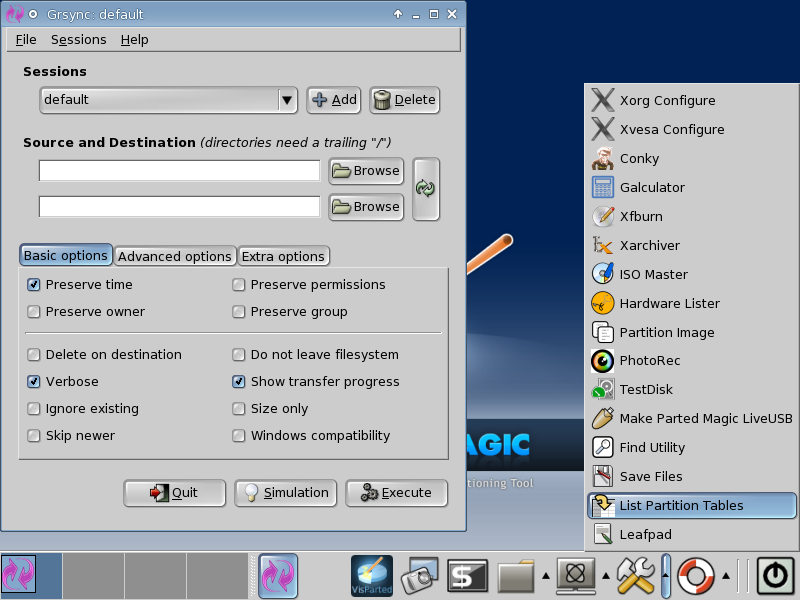Select List Partition Tables in the popup menu

[692, 505]
